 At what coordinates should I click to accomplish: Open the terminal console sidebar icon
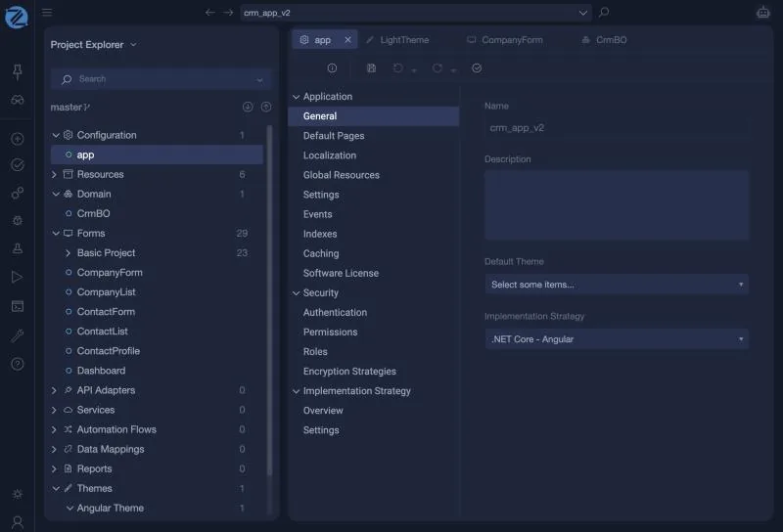click(18, 306)
